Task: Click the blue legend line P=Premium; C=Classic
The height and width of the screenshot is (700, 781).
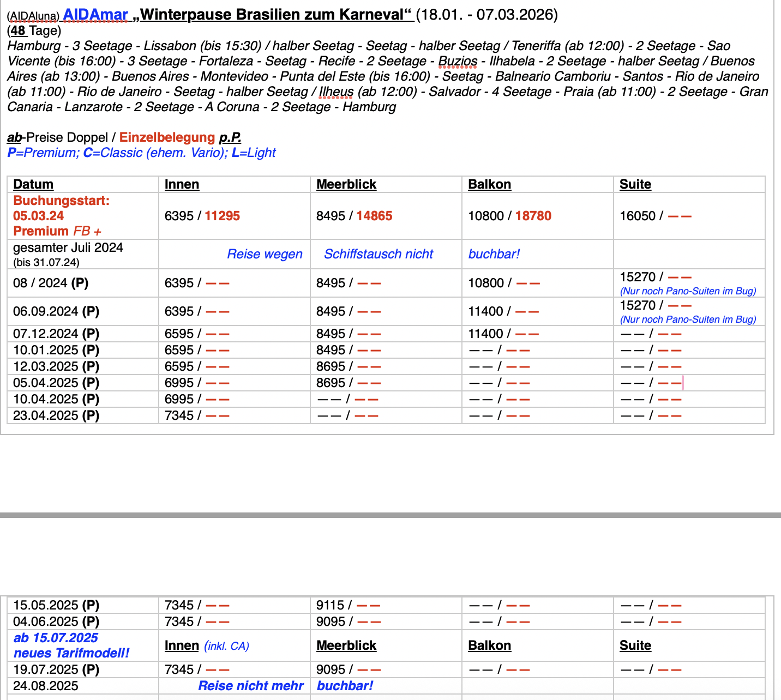Action: [142, 153]
